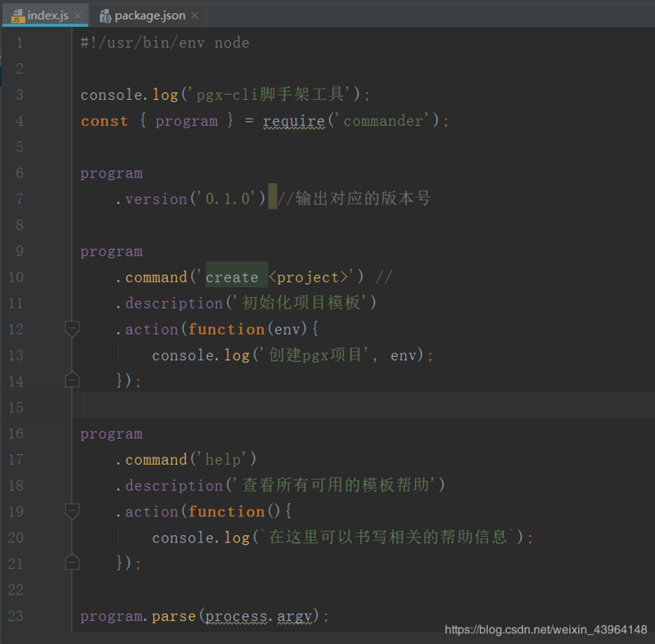Click 'console.log' on line 3
The image size is (655, 644).
(x=129, y=95)
